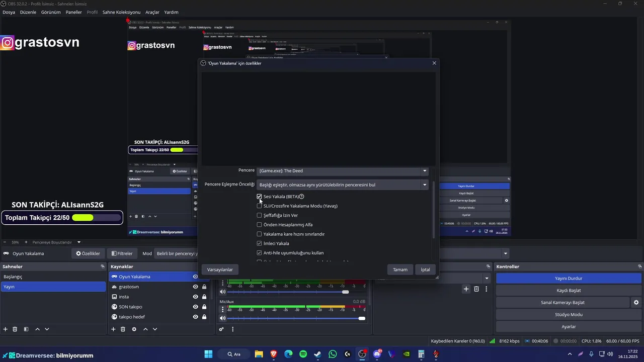Enable SLI/Crossfire Yakalama Modu checkbox

259,206
